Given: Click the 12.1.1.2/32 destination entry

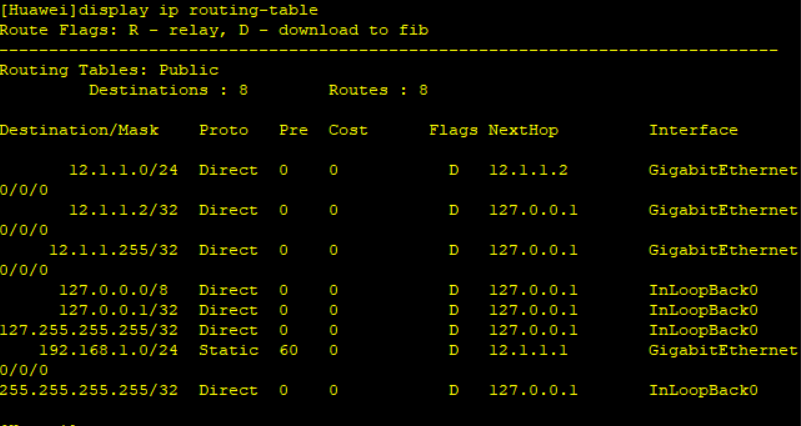Looking at the screenshot, I should [x=123, y=210].
